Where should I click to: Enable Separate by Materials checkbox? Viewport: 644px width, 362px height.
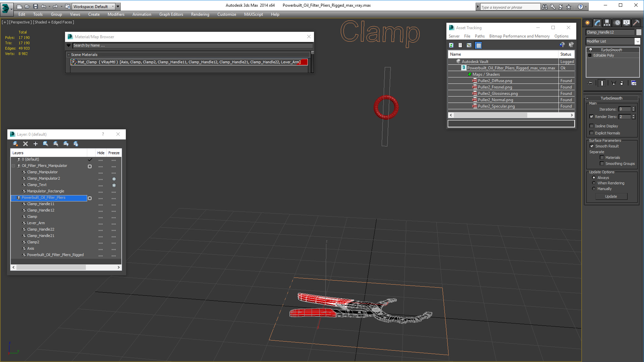(602, 158)
